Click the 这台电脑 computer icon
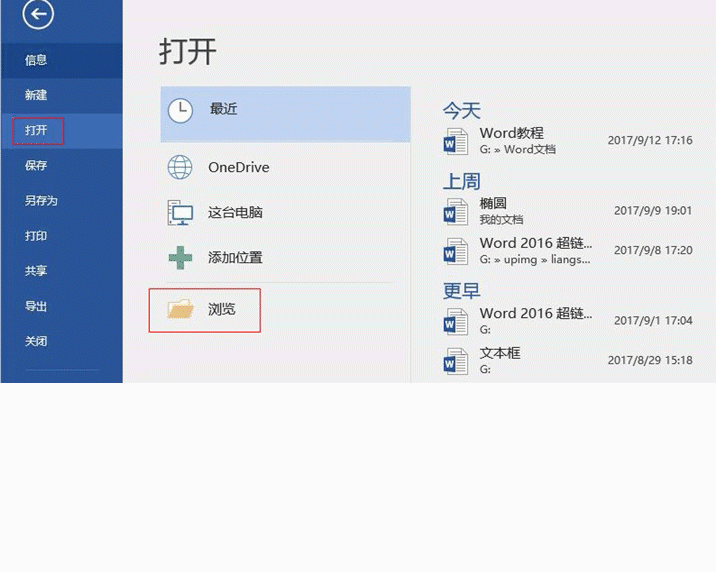The image size is (716, 572). pyautogui.click(x=180, y=213)
